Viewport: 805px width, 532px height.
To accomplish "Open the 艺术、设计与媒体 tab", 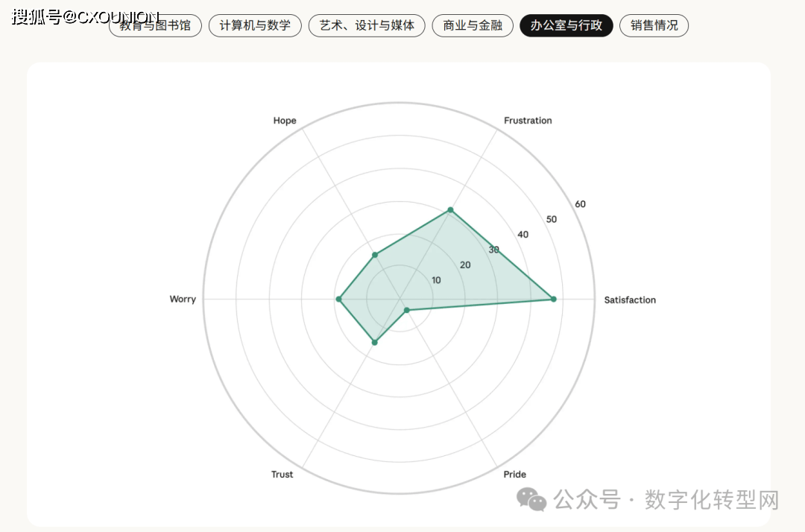I will tap(367, 25).
